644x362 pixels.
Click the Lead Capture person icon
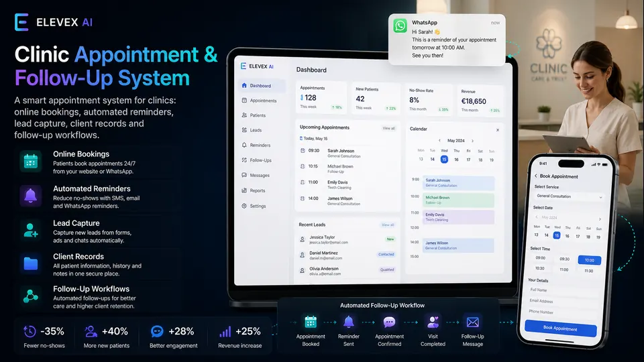(x=31, y=230)
